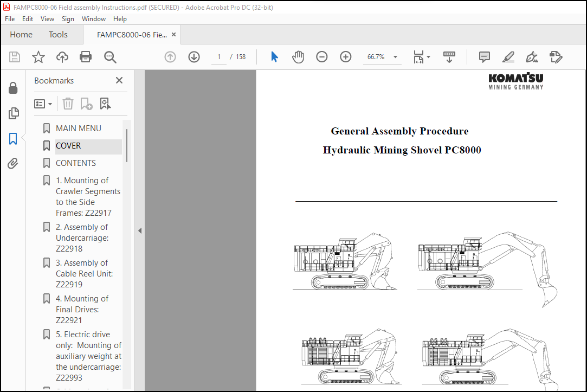This screenshot has height=392, width=587.
Task: Delete selected bookmark trash icon
Action: pyautogui.click(x=68, y=104)
